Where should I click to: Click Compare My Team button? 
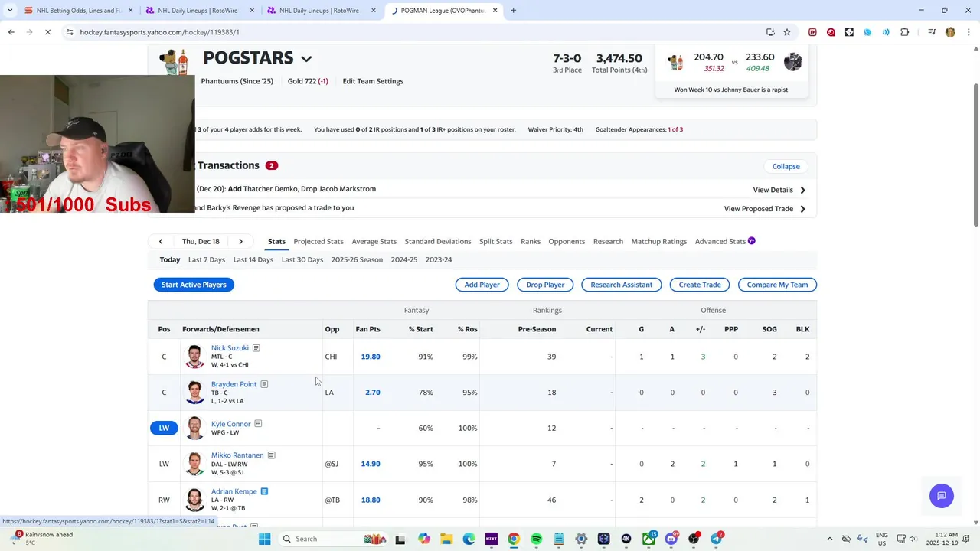tap(777, 285)
